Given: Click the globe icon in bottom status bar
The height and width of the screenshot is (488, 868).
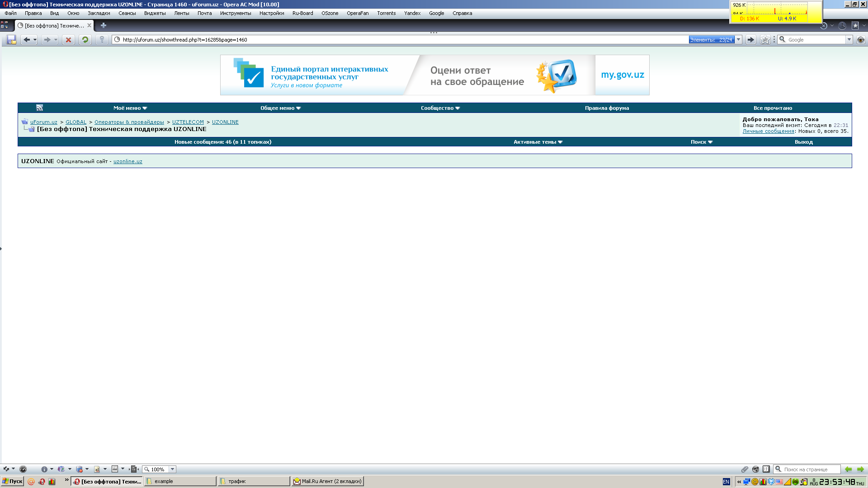Looking at the screenshot, I should (x=755, y=469).
